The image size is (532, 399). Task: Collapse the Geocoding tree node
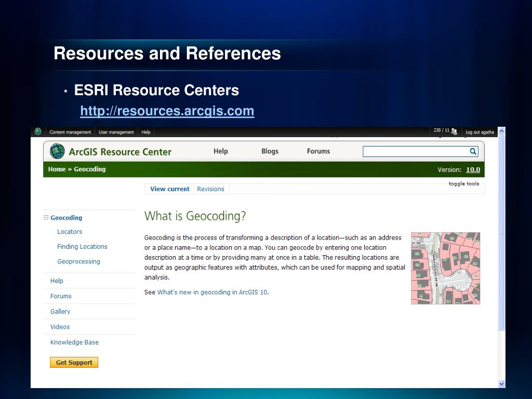pos(46,218)
